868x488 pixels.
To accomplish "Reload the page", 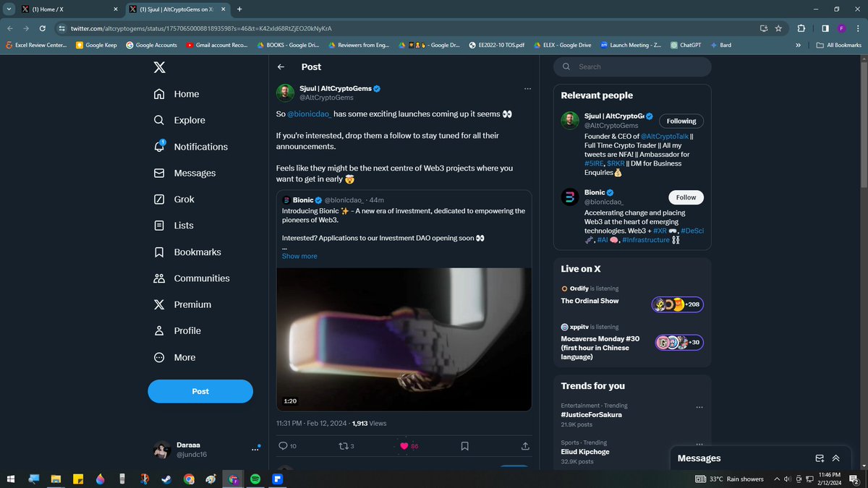I will pyautogui.click(x=43, y=28).
